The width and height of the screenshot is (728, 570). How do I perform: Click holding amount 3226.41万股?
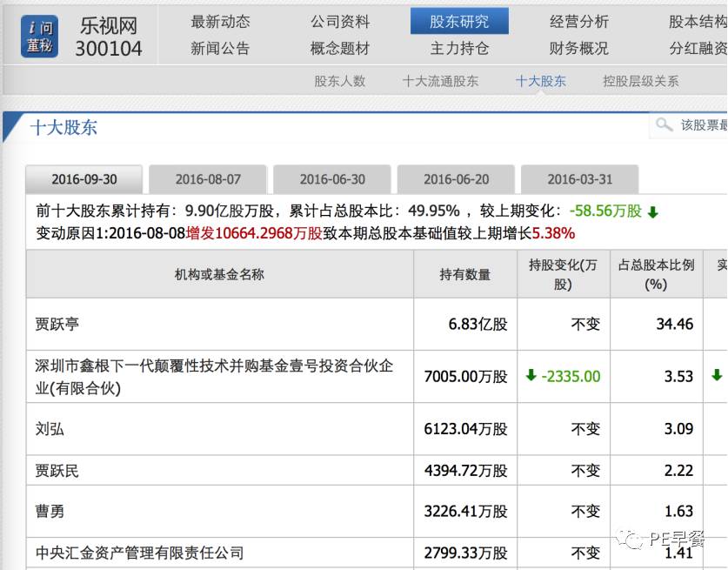click(465, 512)
